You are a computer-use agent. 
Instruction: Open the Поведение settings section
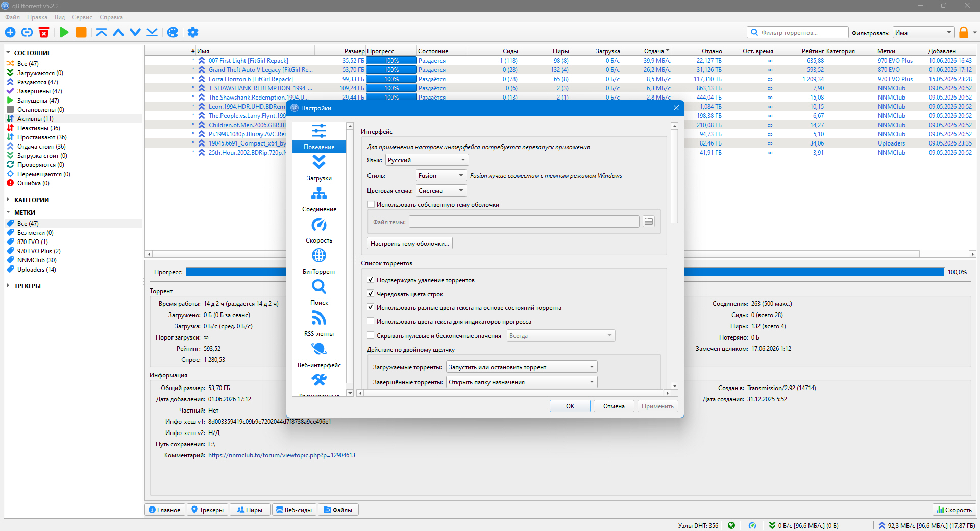click(319, 138)
